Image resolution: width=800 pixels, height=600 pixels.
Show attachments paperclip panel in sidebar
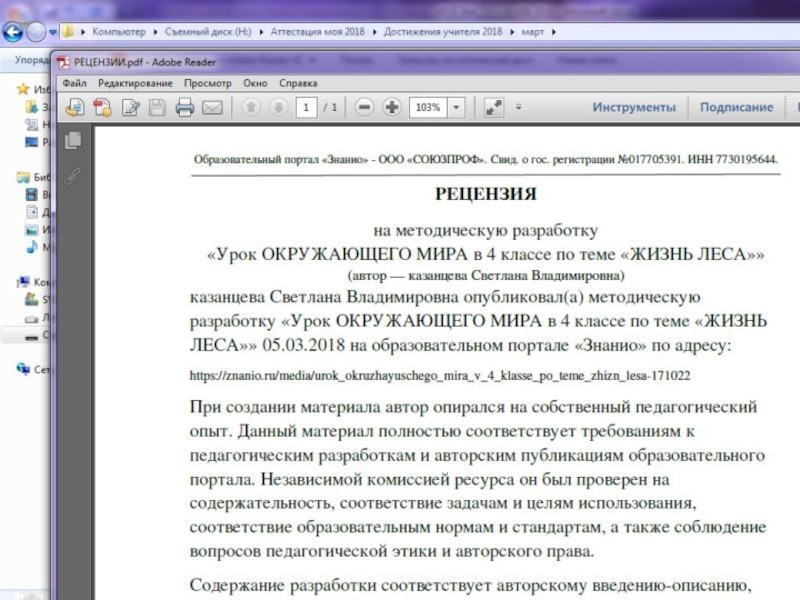72,176
